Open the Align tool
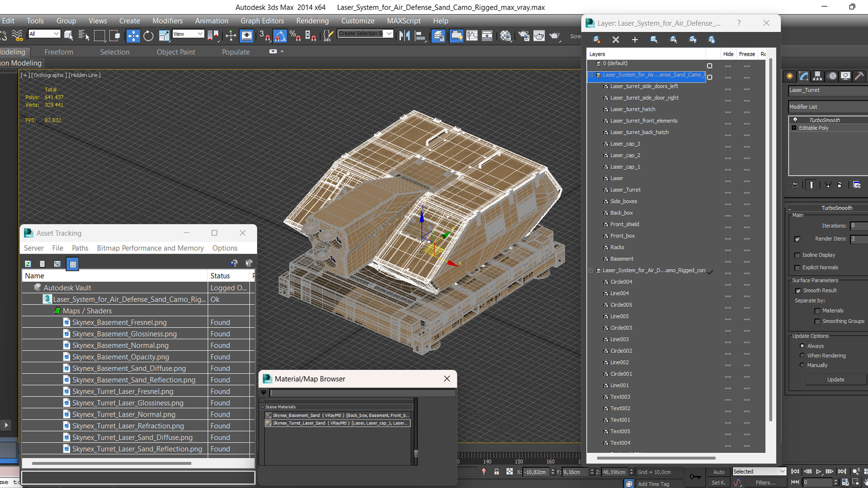 tap(420, 36)
